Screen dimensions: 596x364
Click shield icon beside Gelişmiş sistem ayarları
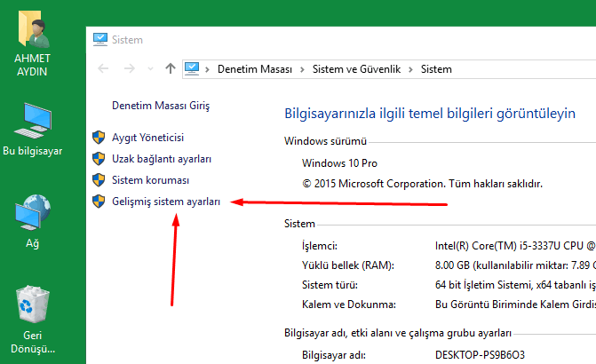point(99,202)
